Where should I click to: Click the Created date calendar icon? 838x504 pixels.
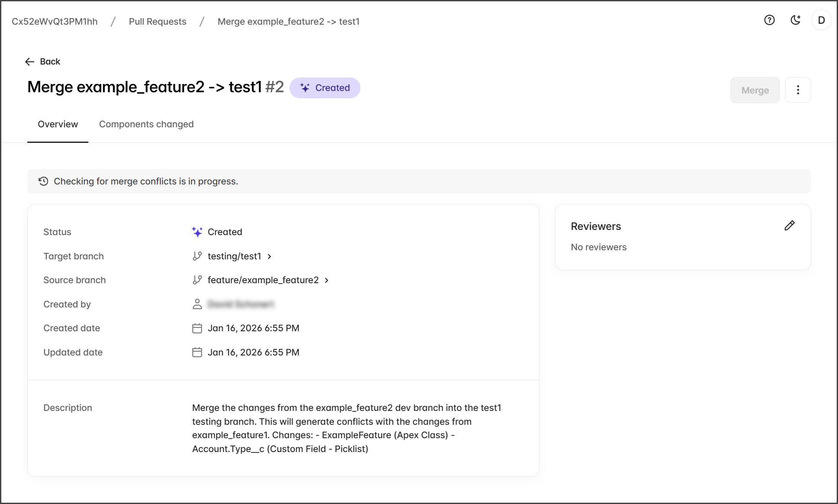coord(197,328)
